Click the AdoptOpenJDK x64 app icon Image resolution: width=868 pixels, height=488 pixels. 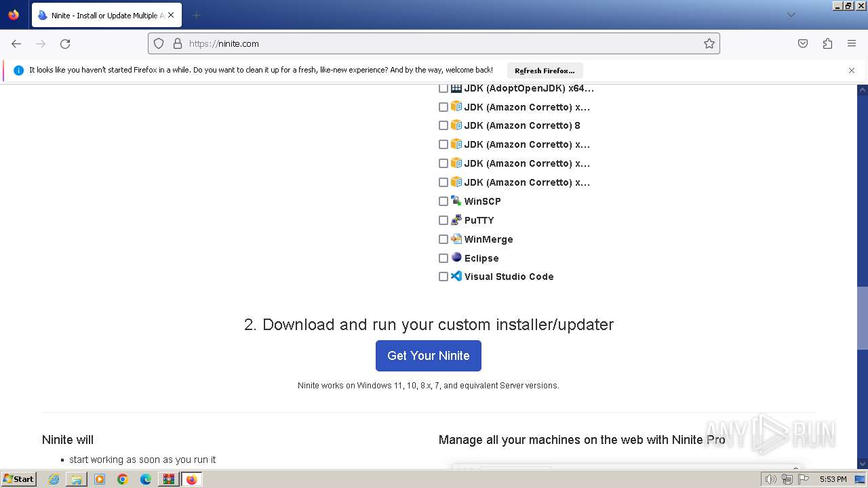[x=456, y=88]
